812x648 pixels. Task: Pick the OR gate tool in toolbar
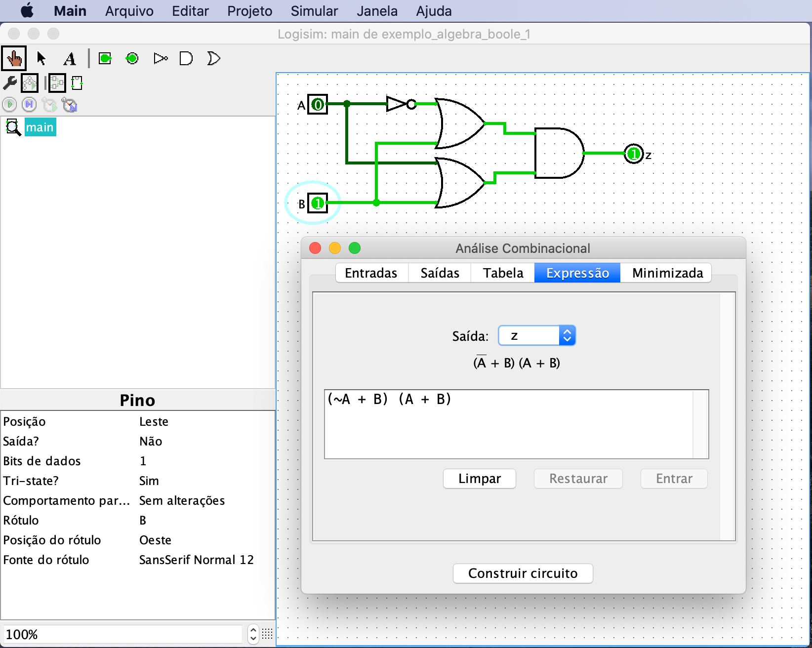point(214,59)
